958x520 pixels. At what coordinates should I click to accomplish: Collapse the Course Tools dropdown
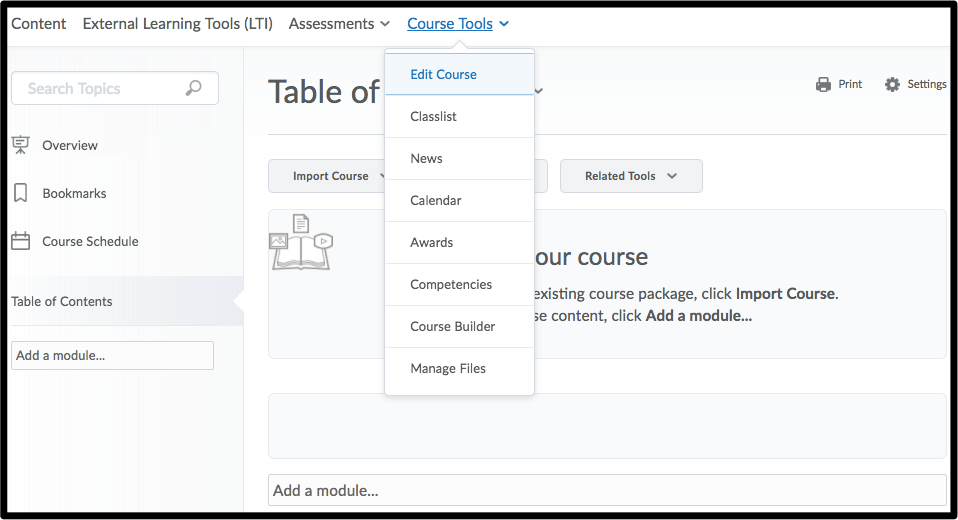pos(458,24)
